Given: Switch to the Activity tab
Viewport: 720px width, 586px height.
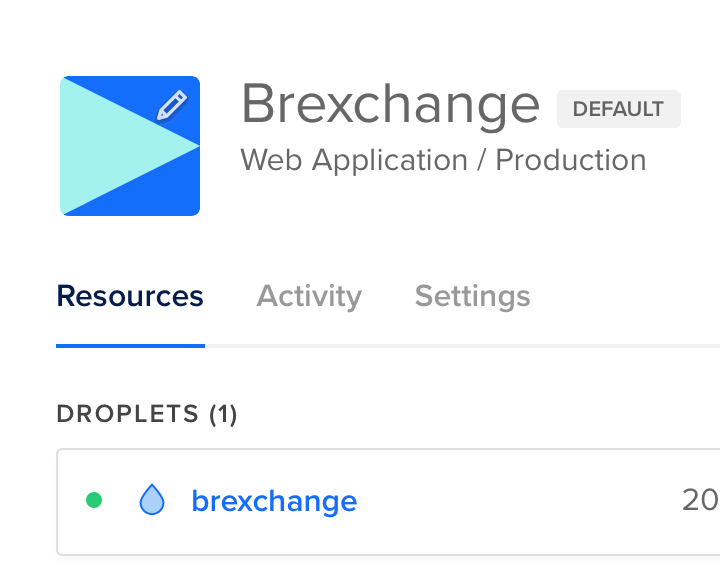Looking at the screenshot, I should pyautogui.click(x=309, y=296).
